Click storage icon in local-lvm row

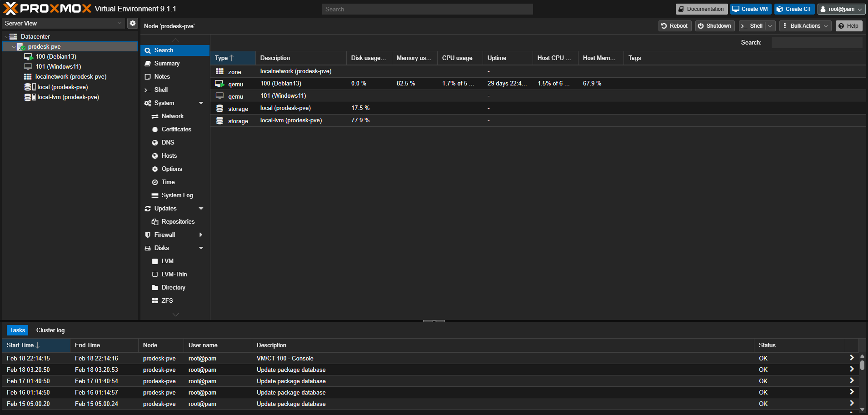click(x=219, y=120)
